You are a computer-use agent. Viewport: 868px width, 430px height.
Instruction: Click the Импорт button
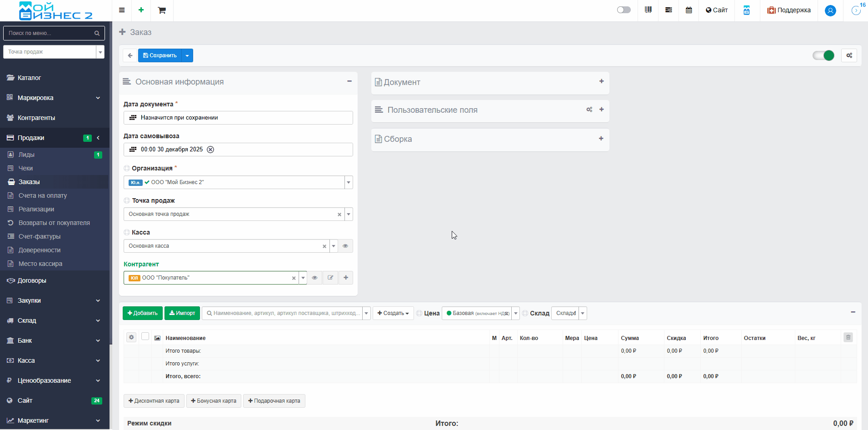[x=182, y=313]
